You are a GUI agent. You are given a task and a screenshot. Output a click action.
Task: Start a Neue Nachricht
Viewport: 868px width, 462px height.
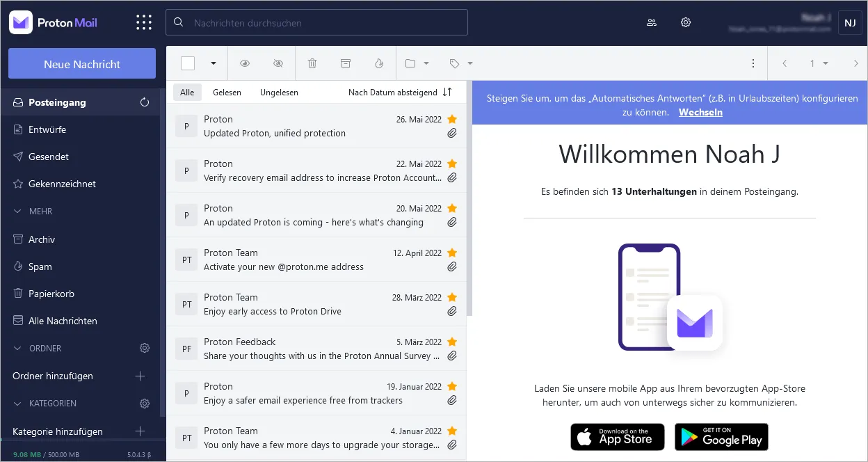pyautogui.click(x=81, y=63)
